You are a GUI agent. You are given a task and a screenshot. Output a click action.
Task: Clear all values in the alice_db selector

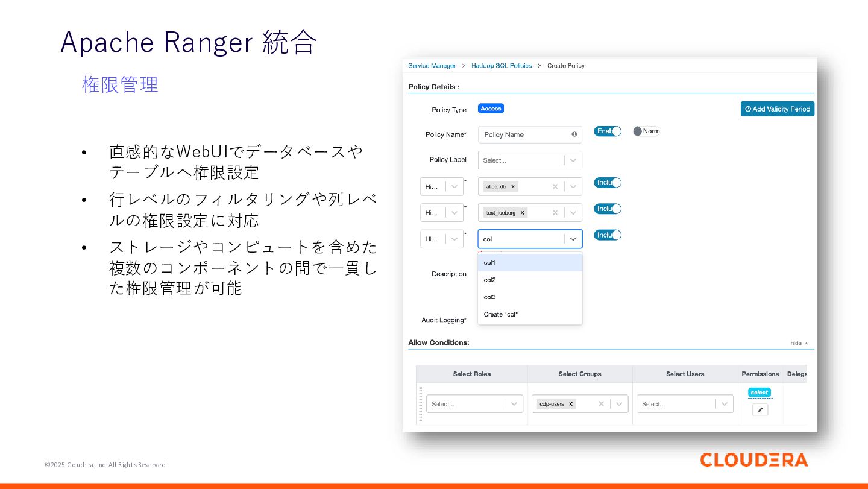tap(555, 186)
